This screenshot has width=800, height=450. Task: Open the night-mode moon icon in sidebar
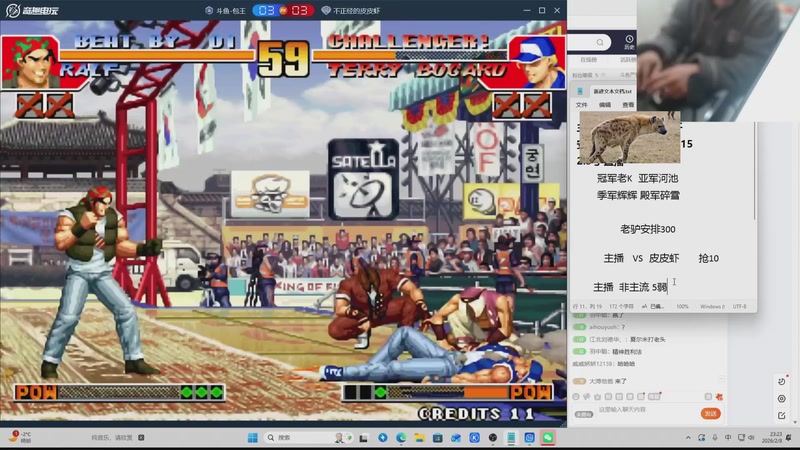[x=782, y=381]
